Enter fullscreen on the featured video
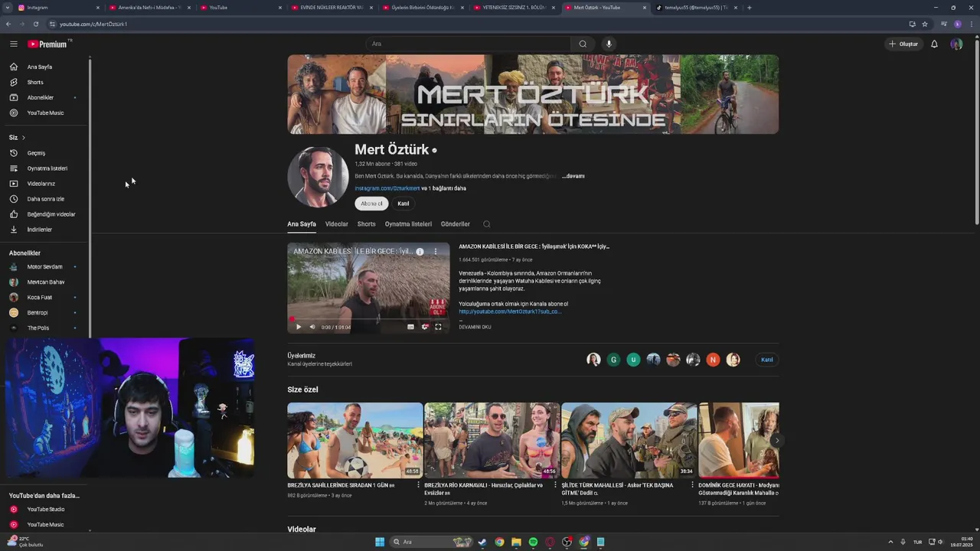 (438, 327)
